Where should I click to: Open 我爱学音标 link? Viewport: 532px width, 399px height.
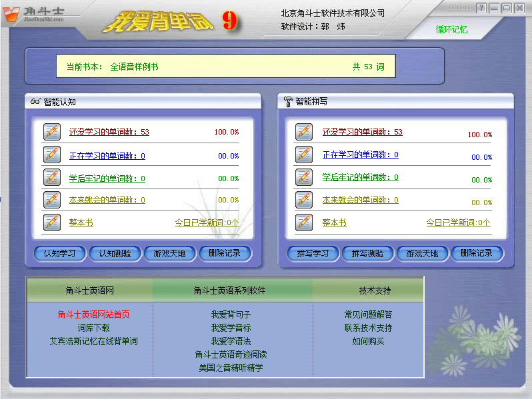click(231, 328)
